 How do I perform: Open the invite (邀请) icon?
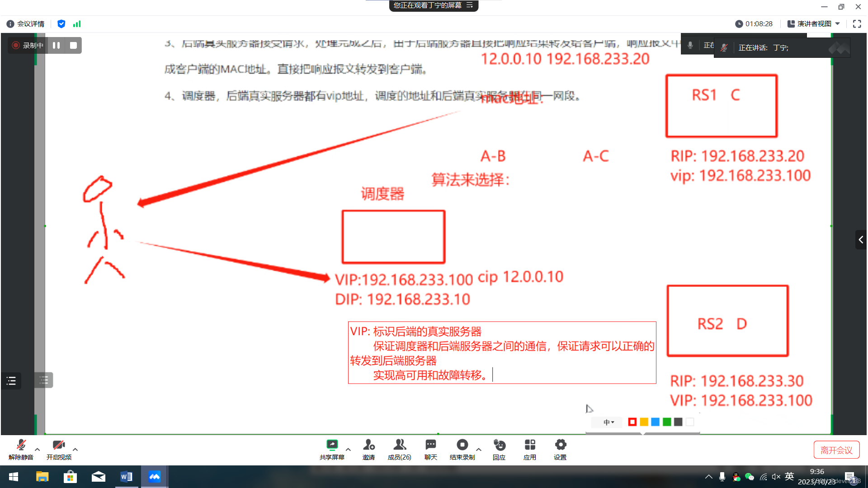[x=368, y=445]
